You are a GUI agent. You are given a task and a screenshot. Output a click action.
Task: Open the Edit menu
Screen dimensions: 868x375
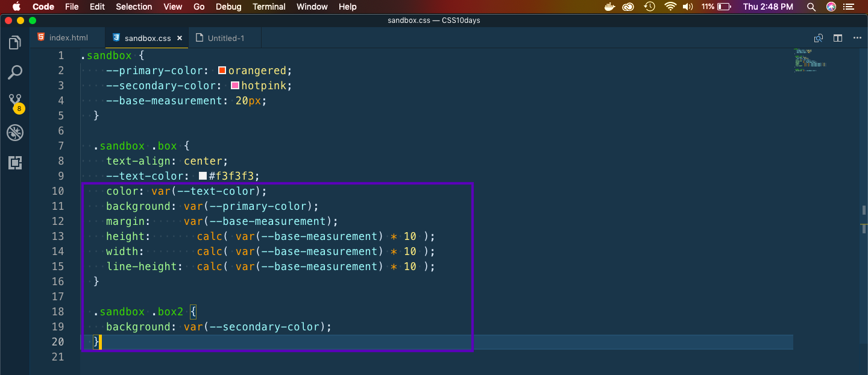[x=97, y=7]
